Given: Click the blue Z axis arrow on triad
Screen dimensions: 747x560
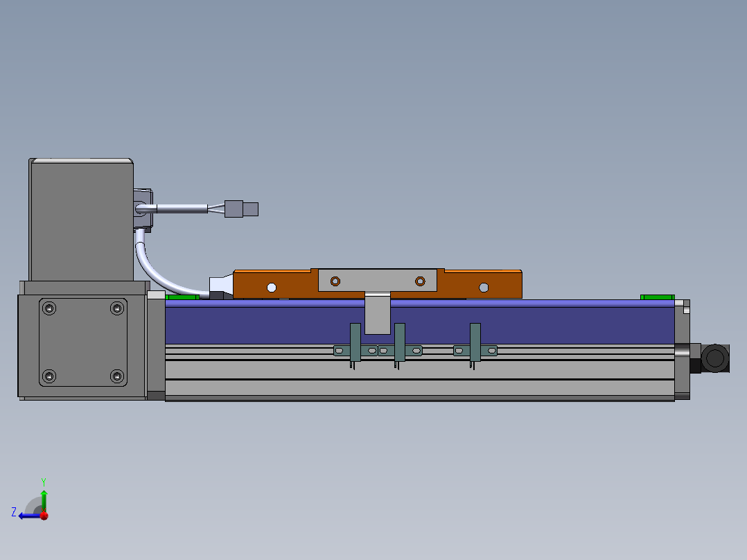Looking at the screenshot, I should pos(26,515).
